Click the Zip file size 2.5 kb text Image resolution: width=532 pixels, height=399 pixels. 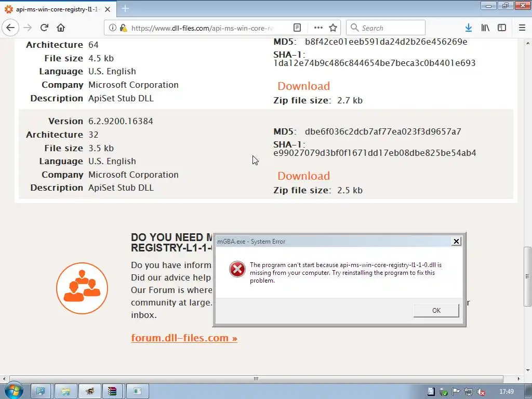[x=318, y=190]
